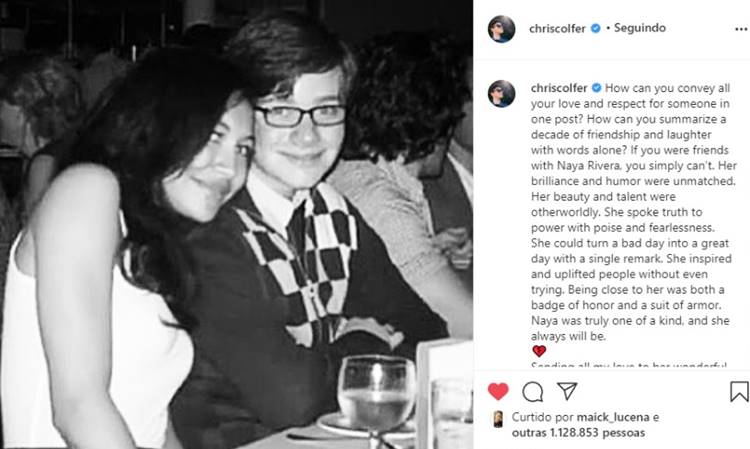Open comments with the speech bubble icon
The image size is (750, 449).
532,392
